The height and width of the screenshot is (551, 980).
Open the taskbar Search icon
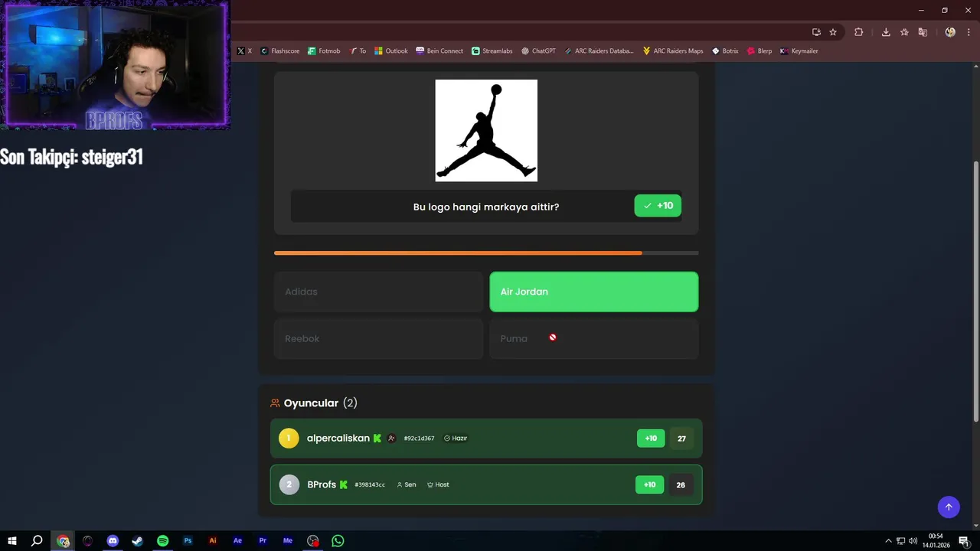click(37, 540)
